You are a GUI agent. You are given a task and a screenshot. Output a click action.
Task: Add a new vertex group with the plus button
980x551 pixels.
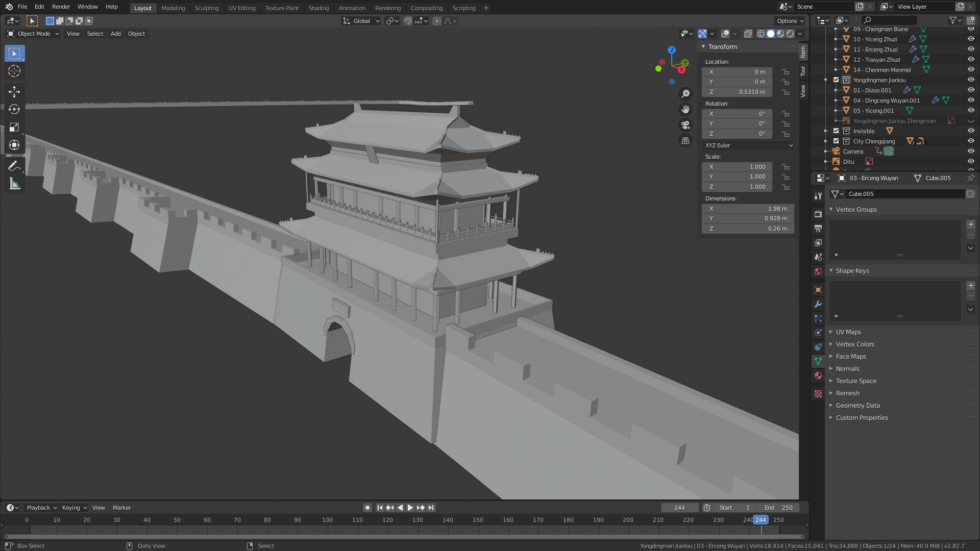coord(971,224)
